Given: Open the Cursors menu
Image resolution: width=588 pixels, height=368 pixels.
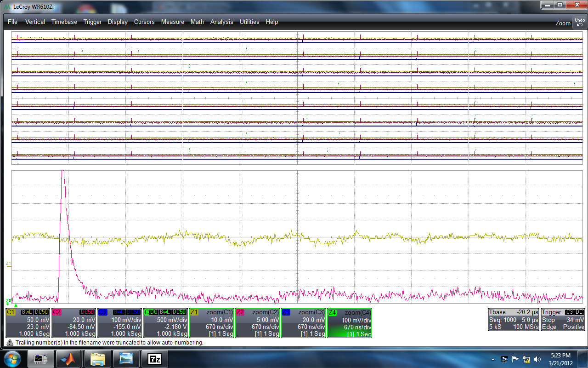Looking at the screenshot, I should [x=144, y=22].
